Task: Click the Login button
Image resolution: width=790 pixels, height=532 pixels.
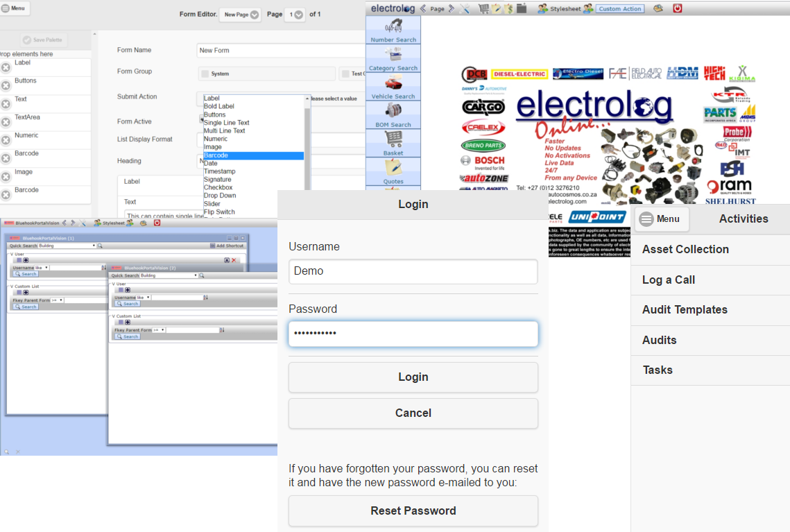Action: (x=413, y=377)
